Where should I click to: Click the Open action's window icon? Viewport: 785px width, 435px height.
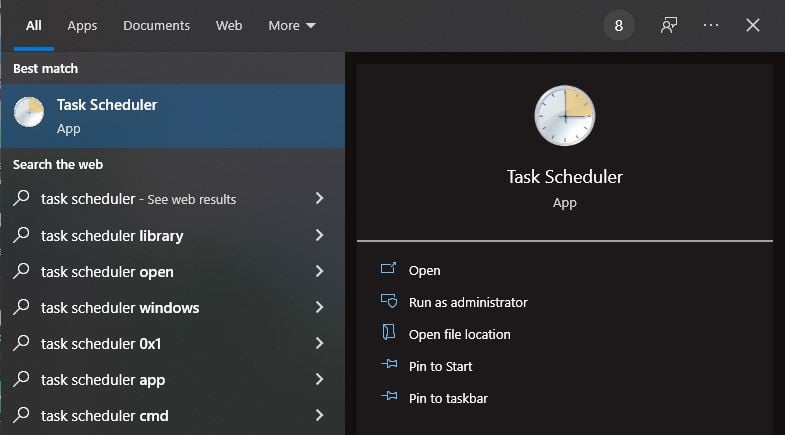[388, 268]
